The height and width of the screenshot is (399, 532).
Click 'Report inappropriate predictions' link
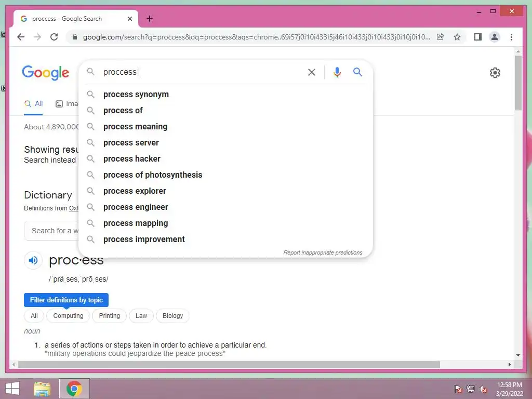(x=323, y=253)
